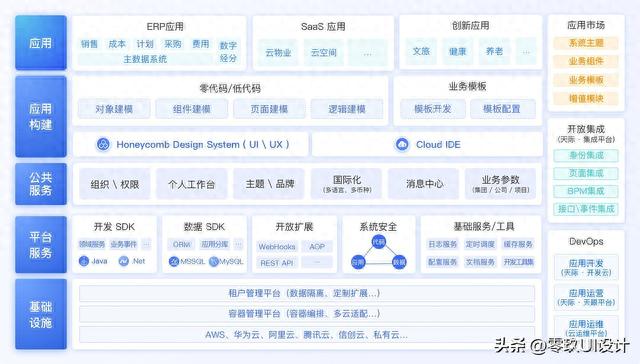Open the 模板配置 block
Viewport: 640px width, 364px height.
tap(502, 109)
